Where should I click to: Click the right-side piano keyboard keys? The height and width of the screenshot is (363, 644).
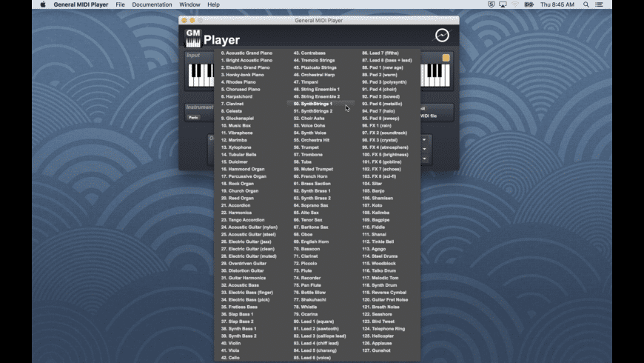click(x=435, y=76)
